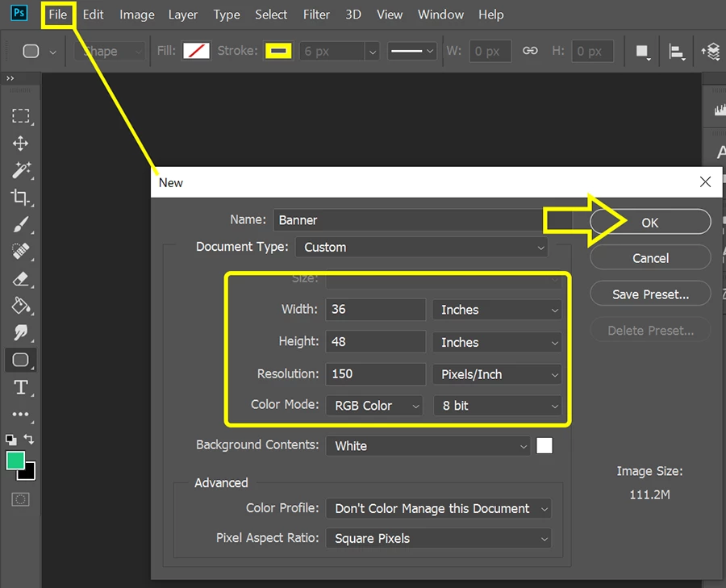Open the Edit menu
This screenshot has width=726, height=588.
[x=93, y=15]
